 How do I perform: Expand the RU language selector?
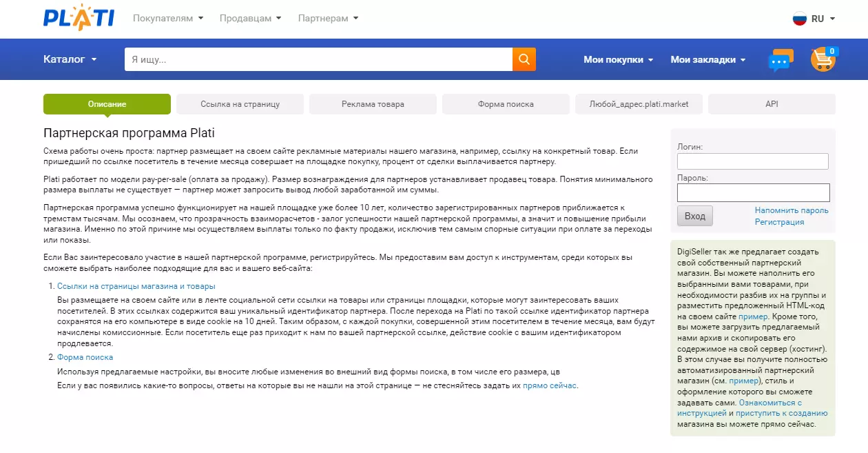823,19
